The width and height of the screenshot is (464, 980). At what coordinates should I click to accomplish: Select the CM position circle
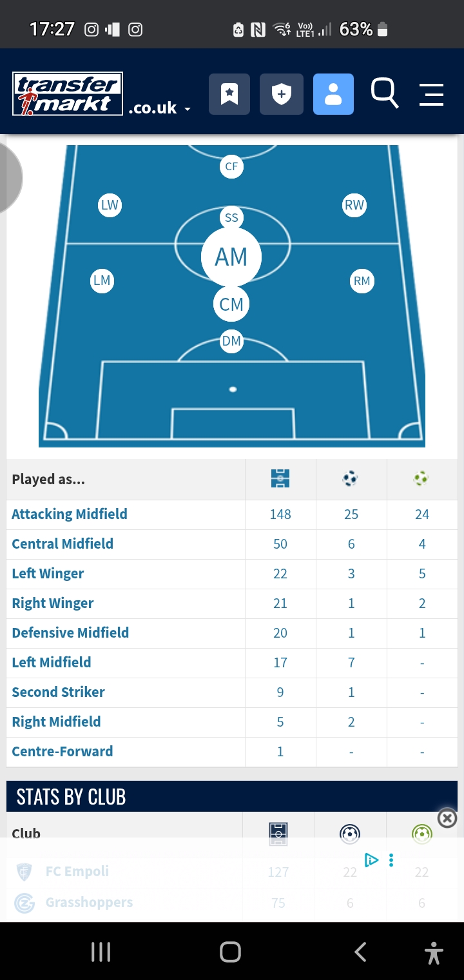[x=231, y=304]
